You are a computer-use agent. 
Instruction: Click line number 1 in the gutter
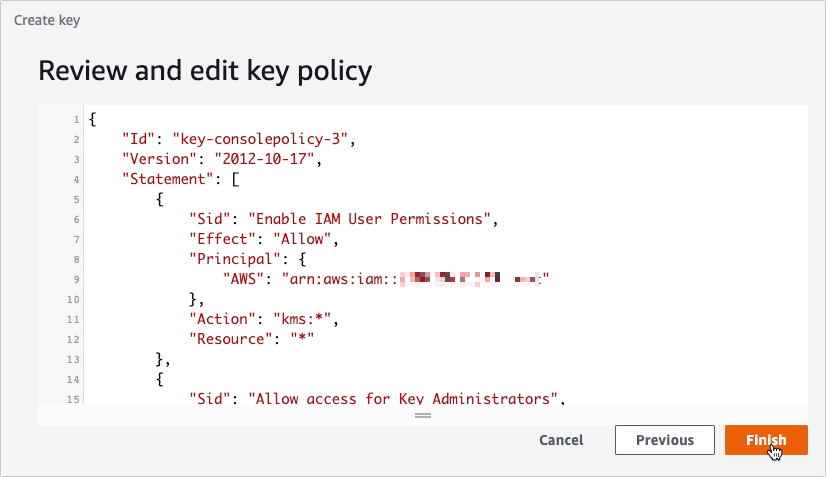76,120
